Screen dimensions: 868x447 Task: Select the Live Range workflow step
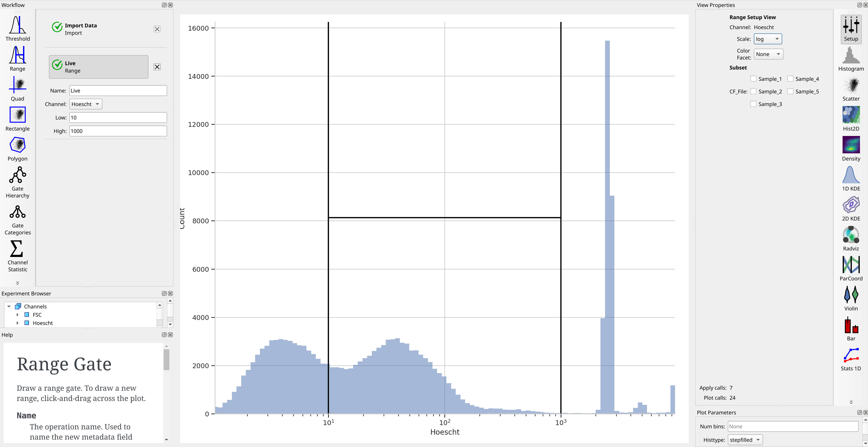(99, 67)
